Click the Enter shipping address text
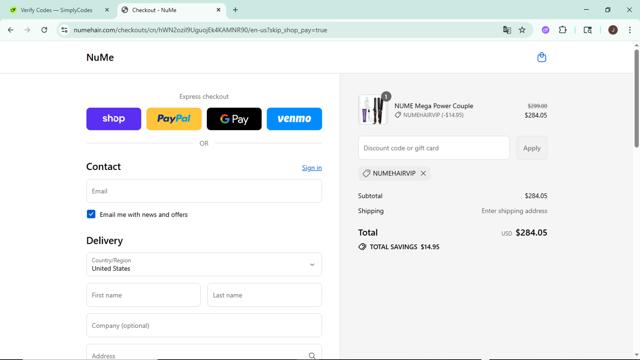The height and width of the screenshot is (360, 640). click(x=514, y=211)
